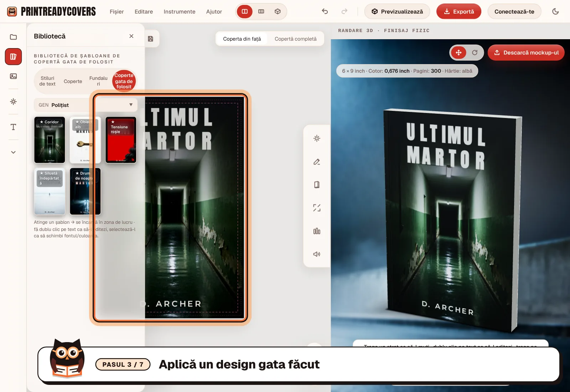Undo the last action
The height and width of the screenshot is (392, 570).
pos(325,11)
